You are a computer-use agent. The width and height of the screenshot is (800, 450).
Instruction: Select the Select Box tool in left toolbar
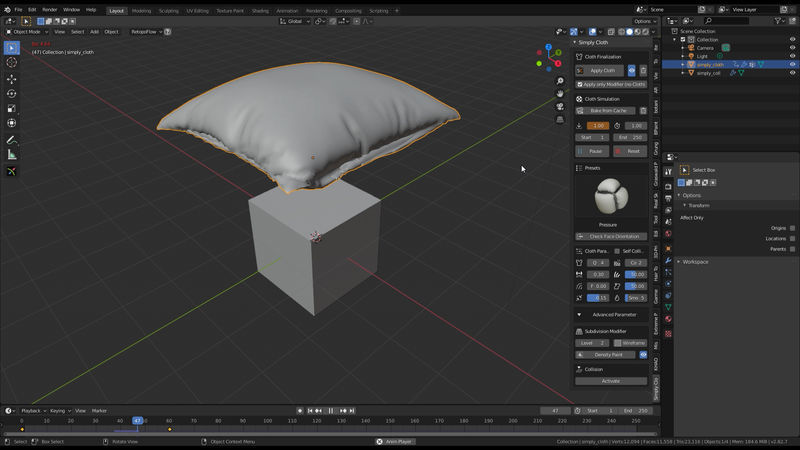11,47
